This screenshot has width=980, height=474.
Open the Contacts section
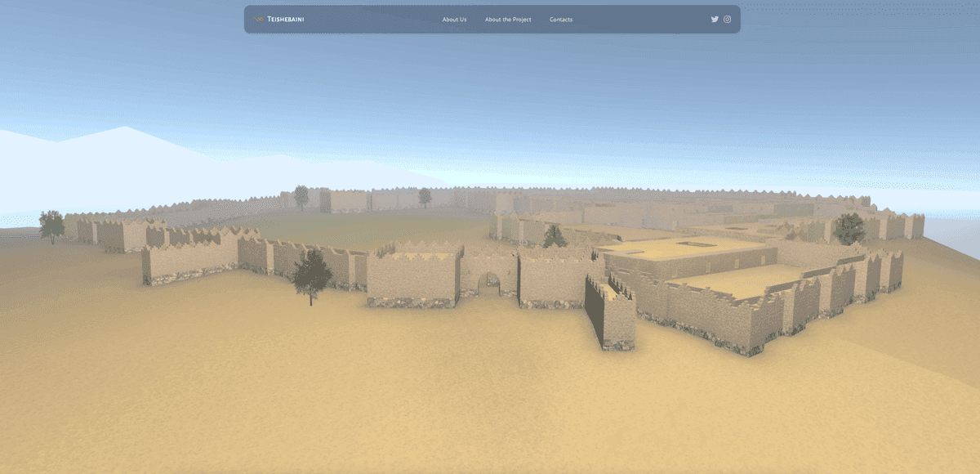tap(561, 19)
